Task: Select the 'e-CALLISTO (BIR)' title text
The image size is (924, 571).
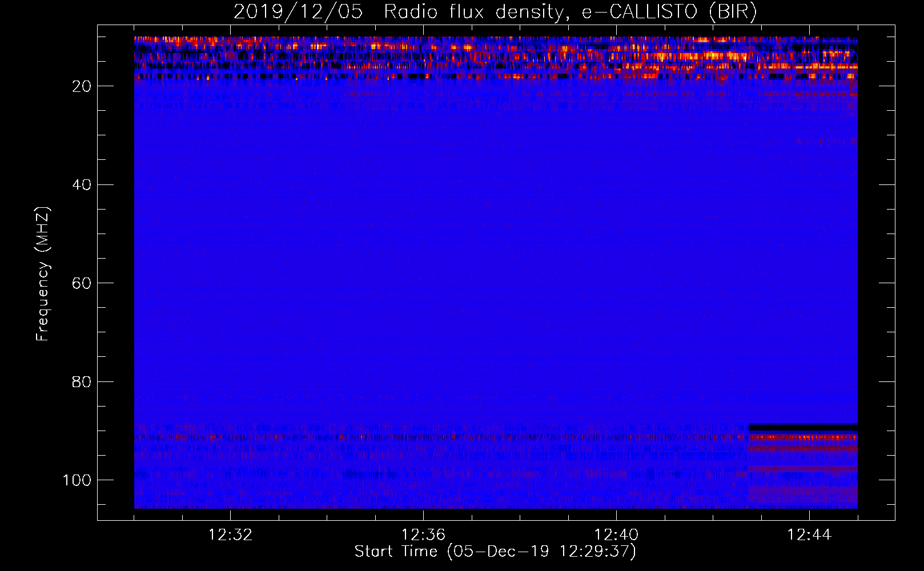Action: (670, 12)
